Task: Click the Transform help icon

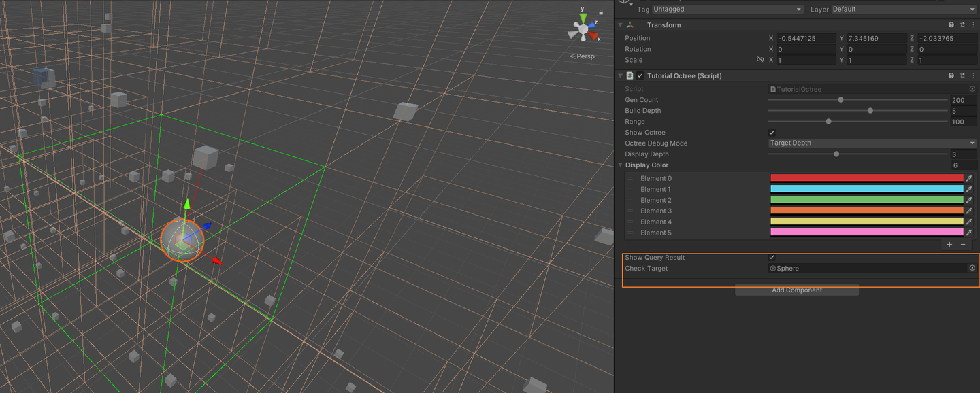Action: click(x=951, y=24)
